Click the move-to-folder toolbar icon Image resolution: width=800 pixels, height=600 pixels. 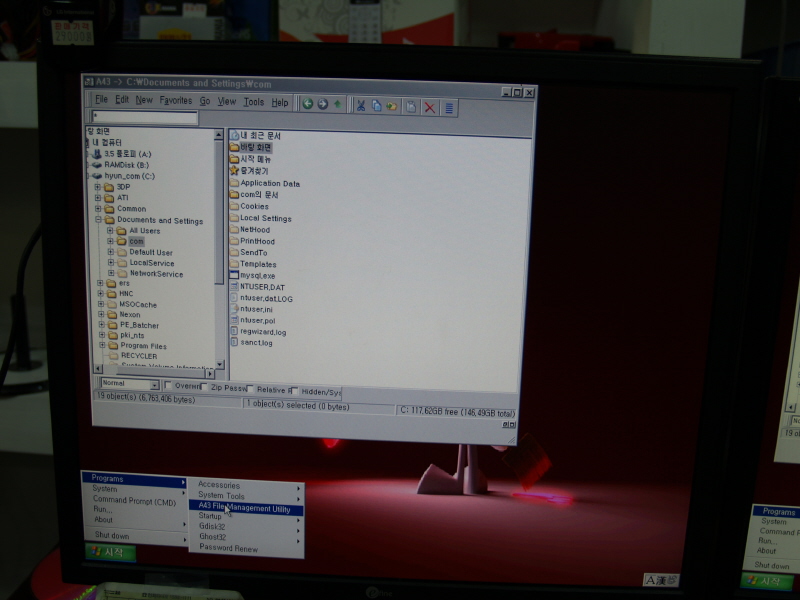392,107
